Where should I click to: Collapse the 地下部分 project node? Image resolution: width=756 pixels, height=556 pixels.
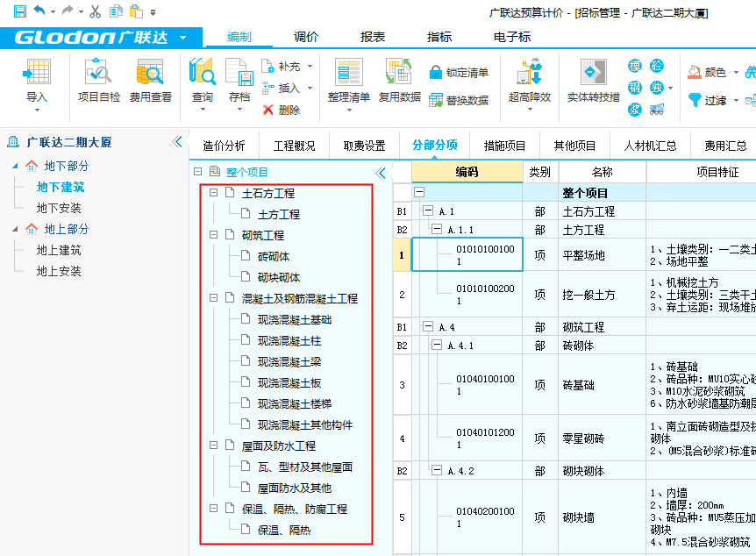15,166
